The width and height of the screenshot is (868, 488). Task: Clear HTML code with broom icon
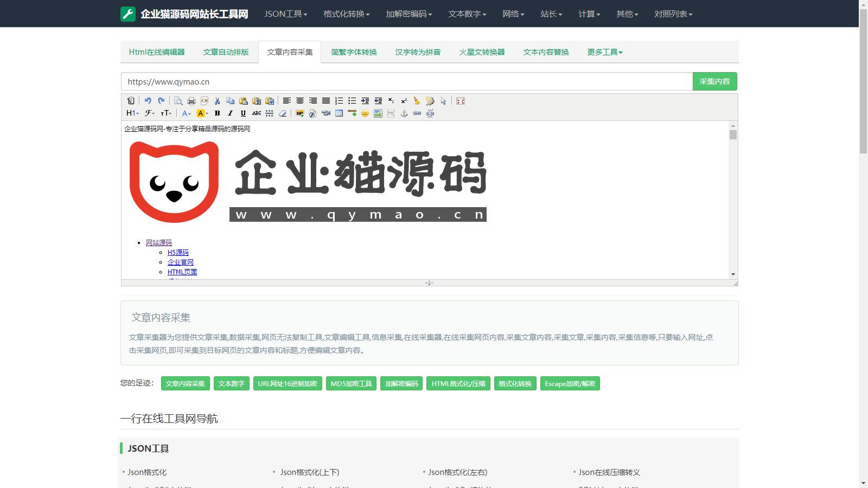click(x=417, y=101)
